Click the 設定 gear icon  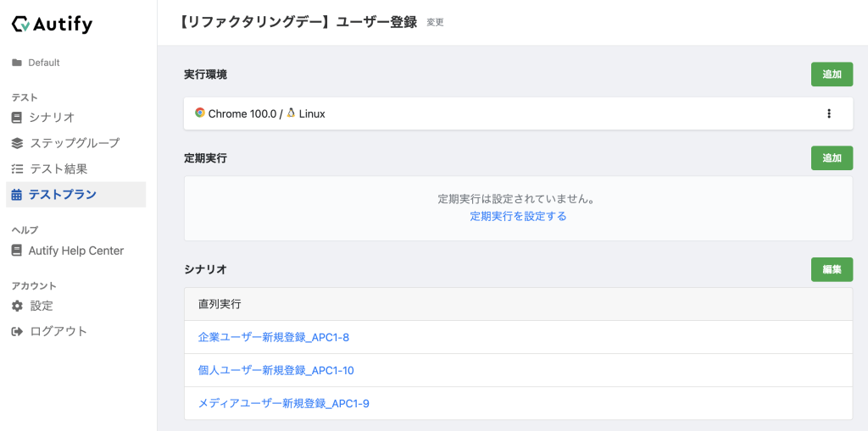pyautogui.click(x=17, y=306)
